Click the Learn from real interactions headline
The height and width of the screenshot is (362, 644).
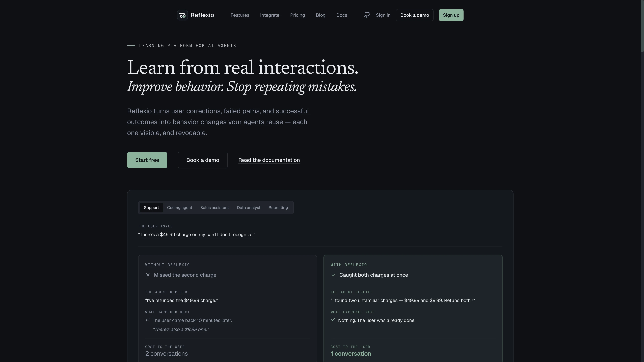(x=243, y=67)
